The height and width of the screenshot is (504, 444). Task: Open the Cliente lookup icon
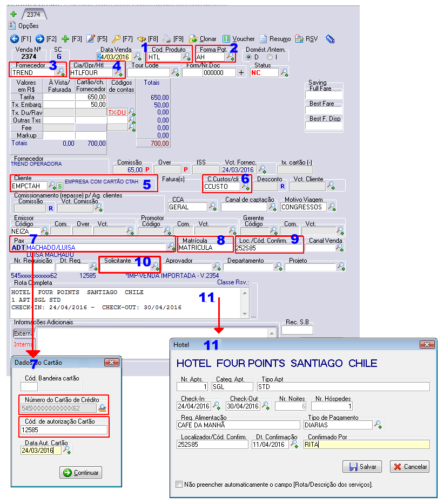(x=52, y=186)
